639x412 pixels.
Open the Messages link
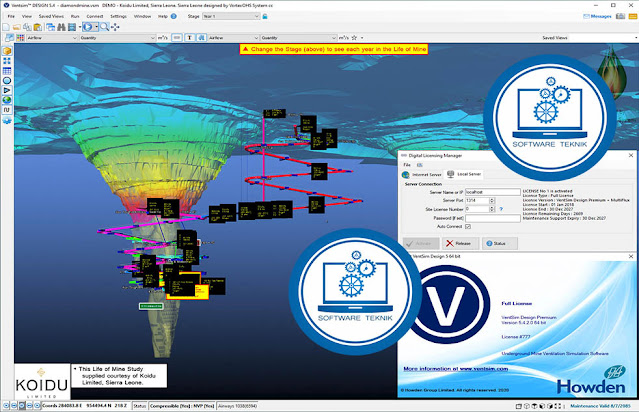pyautogui.click(x=597, y=16)
